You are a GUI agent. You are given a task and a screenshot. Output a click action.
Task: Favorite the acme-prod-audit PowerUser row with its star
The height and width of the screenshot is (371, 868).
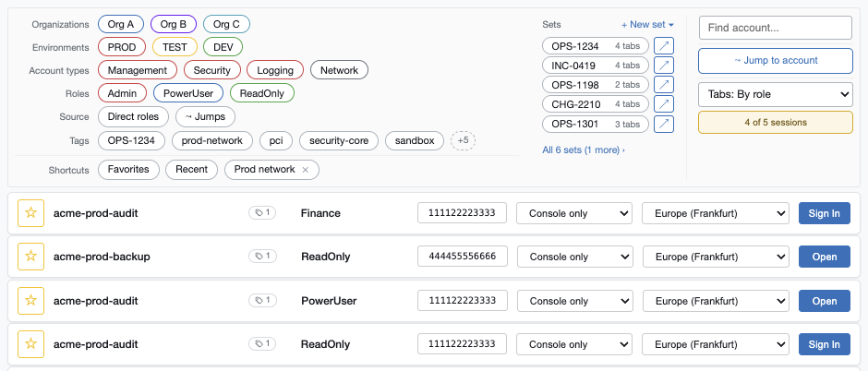pos(31,301)
